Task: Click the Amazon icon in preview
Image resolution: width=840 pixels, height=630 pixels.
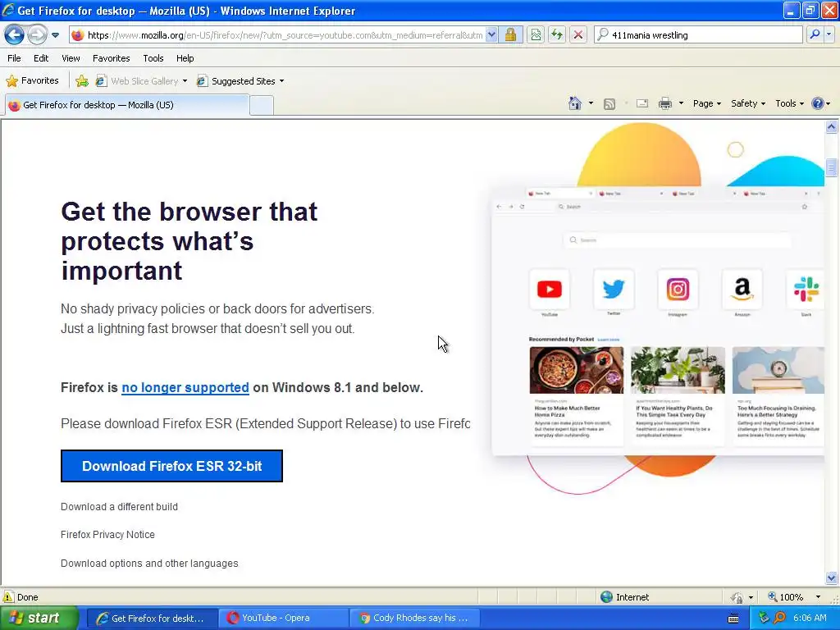Action: coord(742,290)
